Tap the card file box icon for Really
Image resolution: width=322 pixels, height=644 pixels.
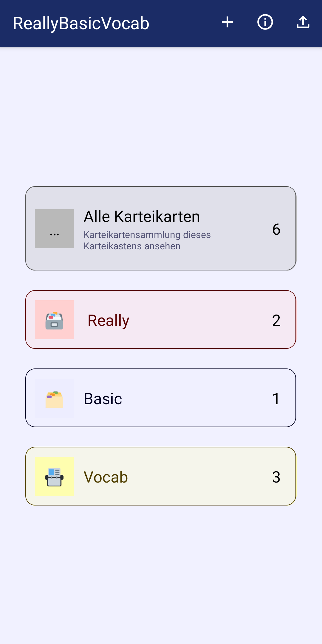point(54,320)
